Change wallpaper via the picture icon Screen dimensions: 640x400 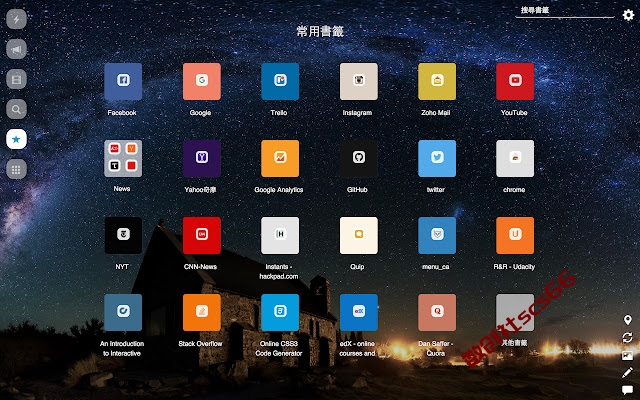tap(627, 355)
